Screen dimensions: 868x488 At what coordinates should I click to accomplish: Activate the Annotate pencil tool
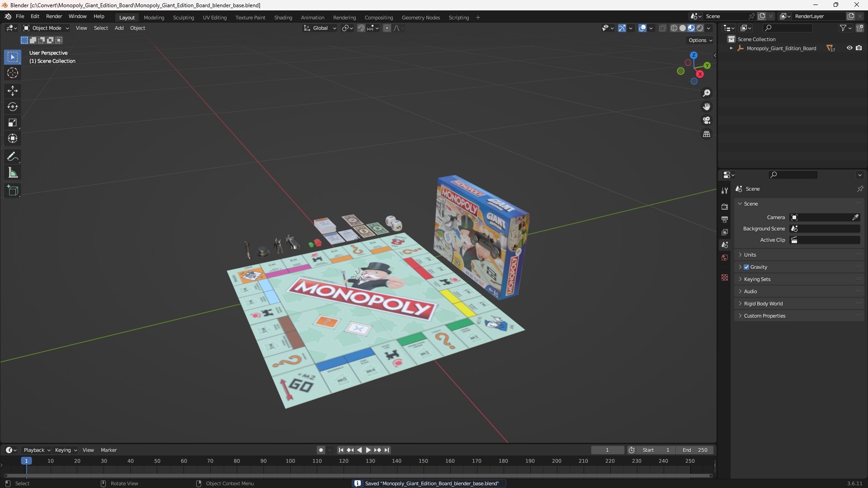tap(13, 157)
